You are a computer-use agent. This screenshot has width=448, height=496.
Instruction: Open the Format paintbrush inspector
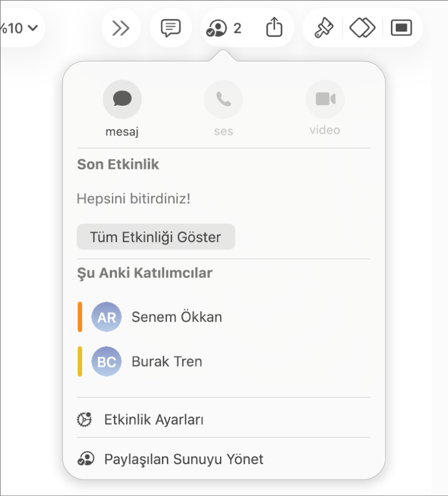[x=324, y=28]
